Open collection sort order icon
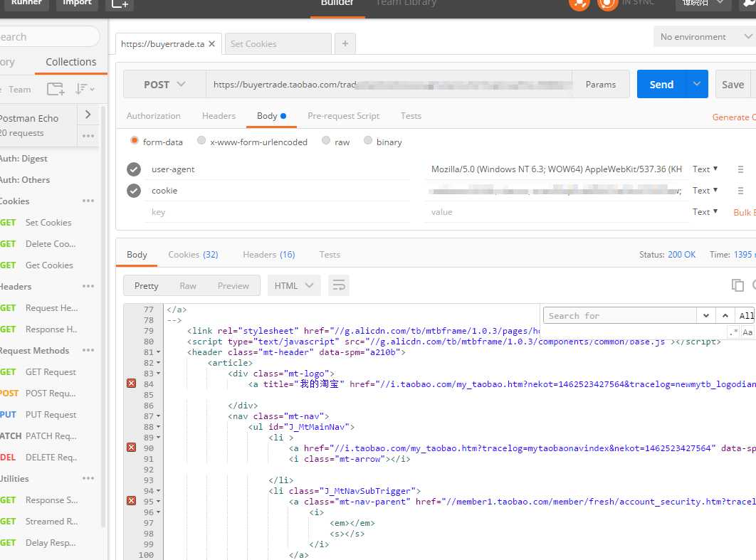This screenshot has width=756, height=560. (85, 89)
